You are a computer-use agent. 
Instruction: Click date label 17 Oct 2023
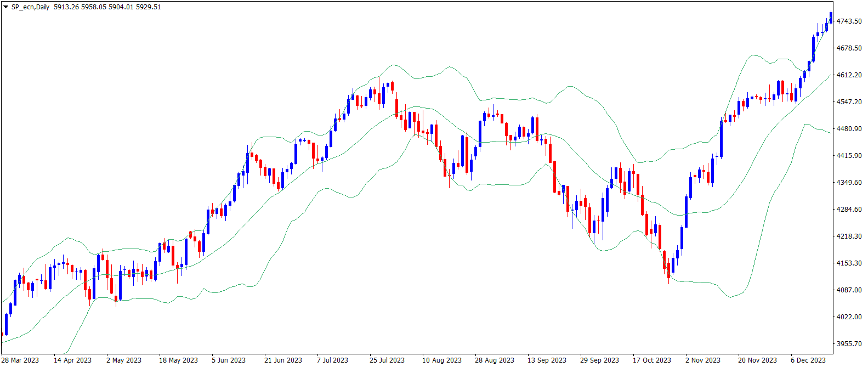pyautogui.click(x=652, y=360)
